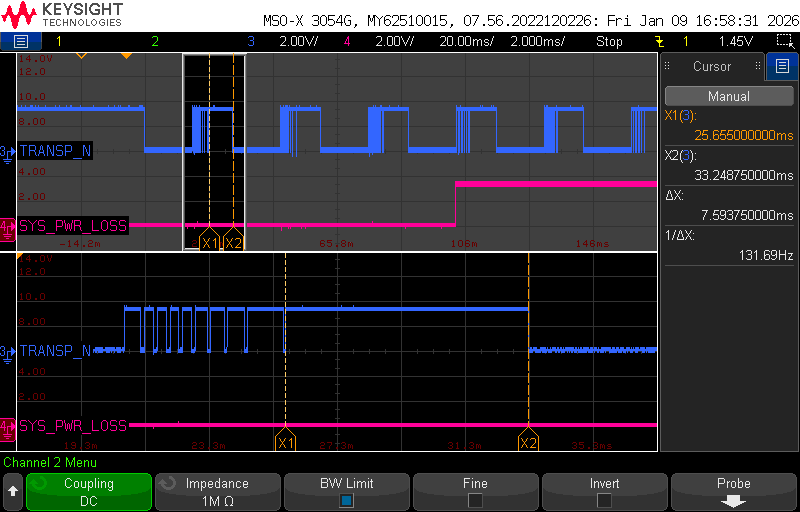Select X1 cursor marker in upper overview

tap(210, 242)
